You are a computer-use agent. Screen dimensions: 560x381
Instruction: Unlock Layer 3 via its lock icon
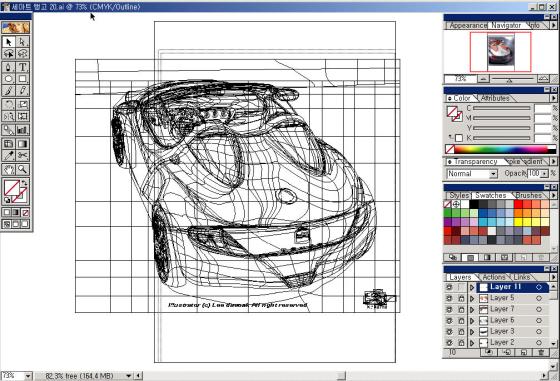[461, 331]
